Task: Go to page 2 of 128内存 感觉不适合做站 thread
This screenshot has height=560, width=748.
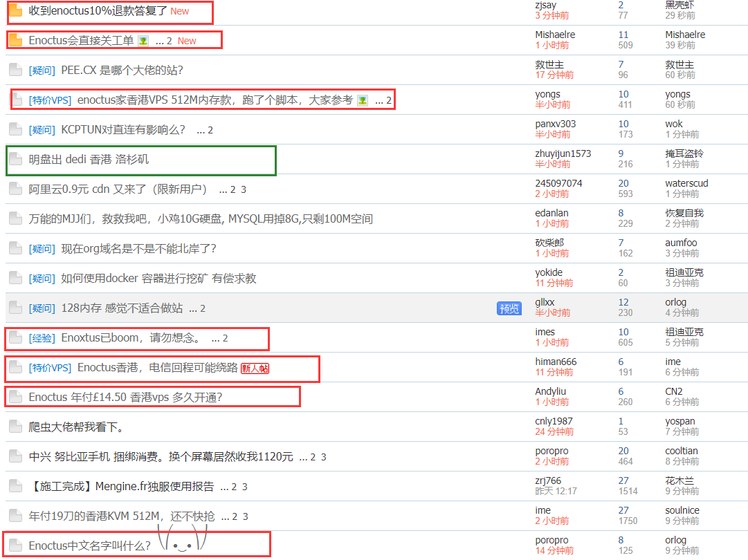Action: pos(203,309)
